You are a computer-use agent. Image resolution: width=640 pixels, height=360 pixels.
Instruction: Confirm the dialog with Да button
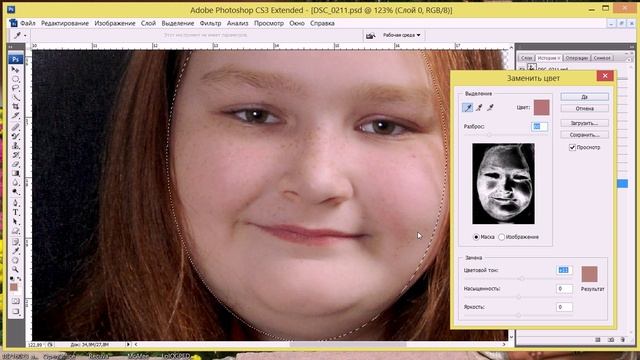click(584, 97)
